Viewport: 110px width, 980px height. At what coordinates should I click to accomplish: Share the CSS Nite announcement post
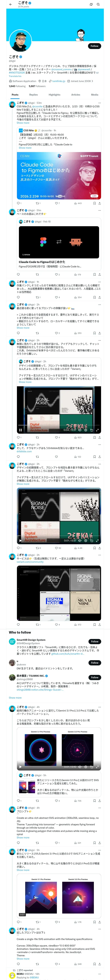[99, 203]
